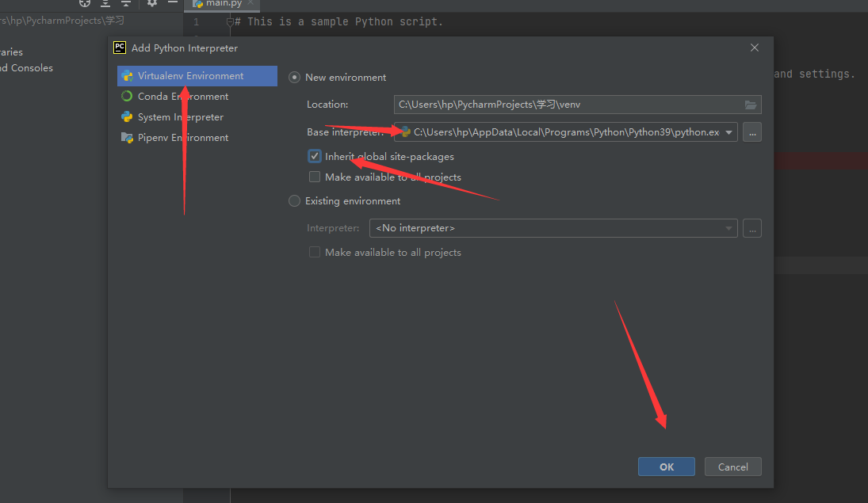This screenshot has height=503, width=868.
Task: Click in the Location path text field
Action: [x=567, y=105]
